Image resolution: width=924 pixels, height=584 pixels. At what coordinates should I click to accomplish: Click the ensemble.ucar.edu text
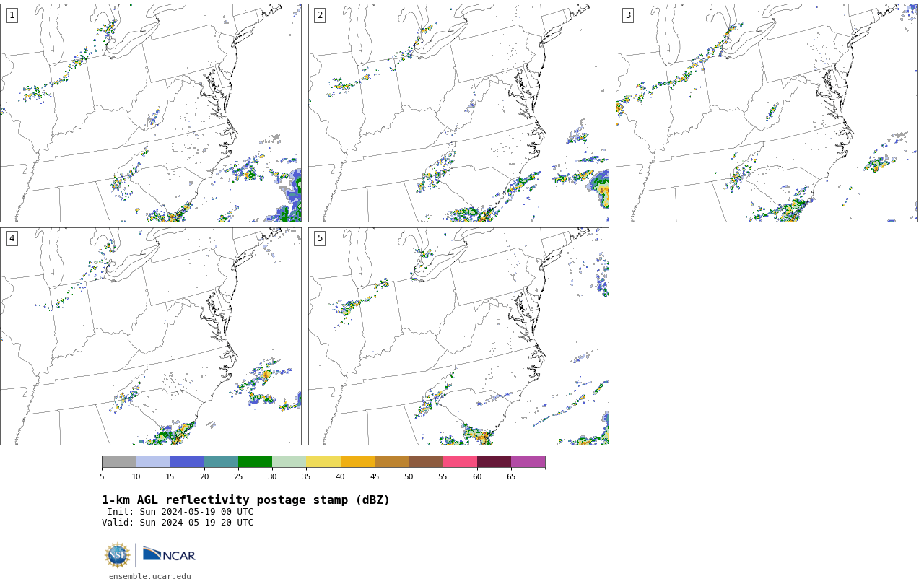pyautogui.click(x=150, y=576)
